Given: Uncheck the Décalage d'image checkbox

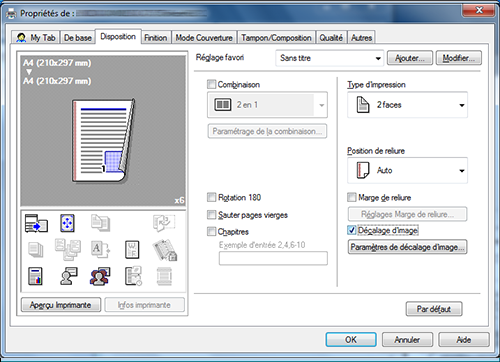Looking at the screenshot, I should [352, 230].
